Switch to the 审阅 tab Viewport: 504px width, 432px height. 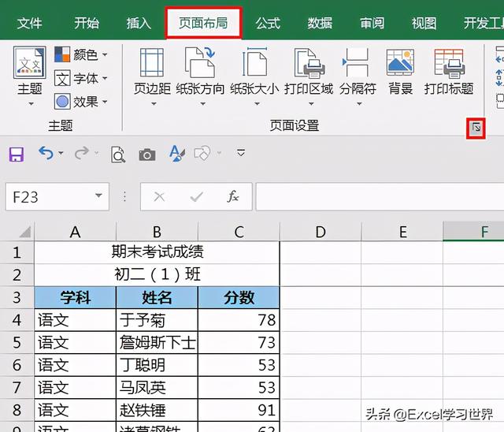tap(372, 23)
